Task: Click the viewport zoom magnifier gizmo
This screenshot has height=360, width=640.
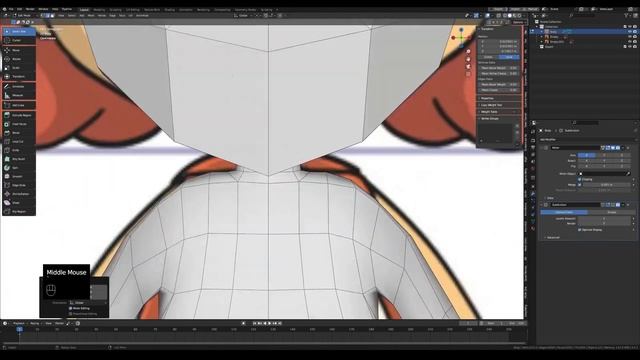Action: coord(468,51)
